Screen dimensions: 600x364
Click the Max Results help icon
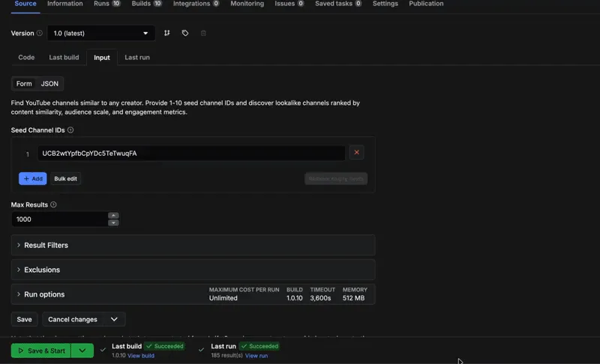[x=53, y=204]
